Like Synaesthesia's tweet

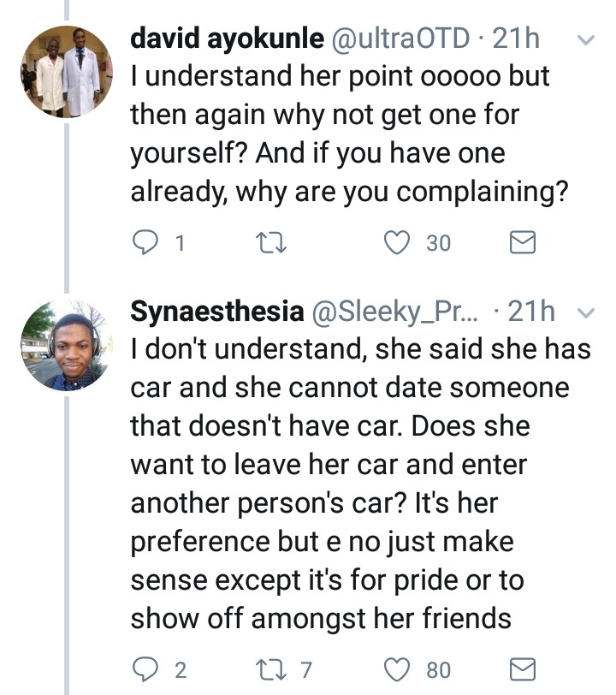click(x=396, y=668)
